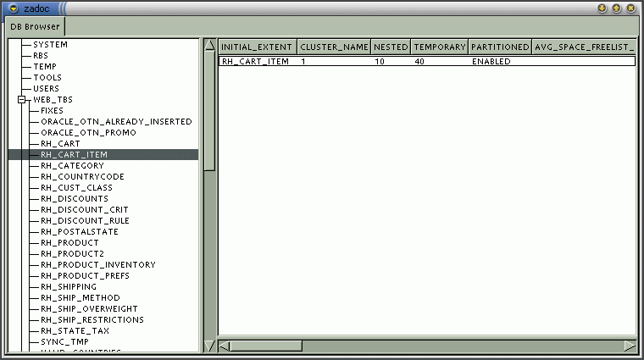Select the RH_CART table in tree

(x=60, y=144)
